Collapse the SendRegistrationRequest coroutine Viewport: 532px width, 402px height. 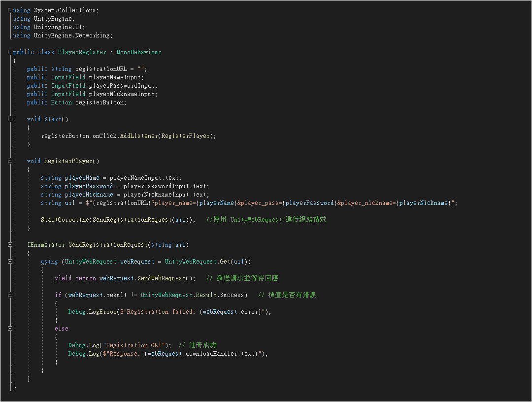click(x=10, y=245)
